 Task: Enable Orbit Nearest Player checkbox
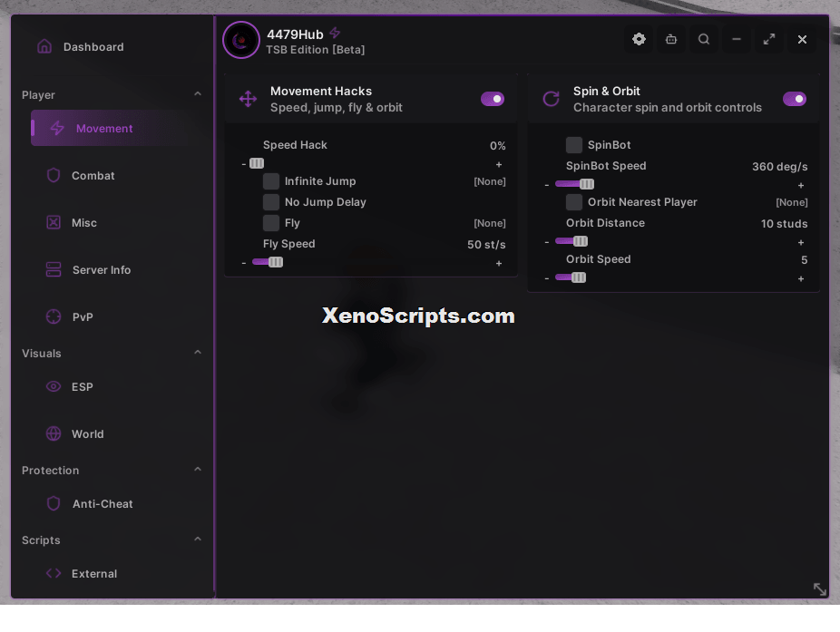point(574,202)
